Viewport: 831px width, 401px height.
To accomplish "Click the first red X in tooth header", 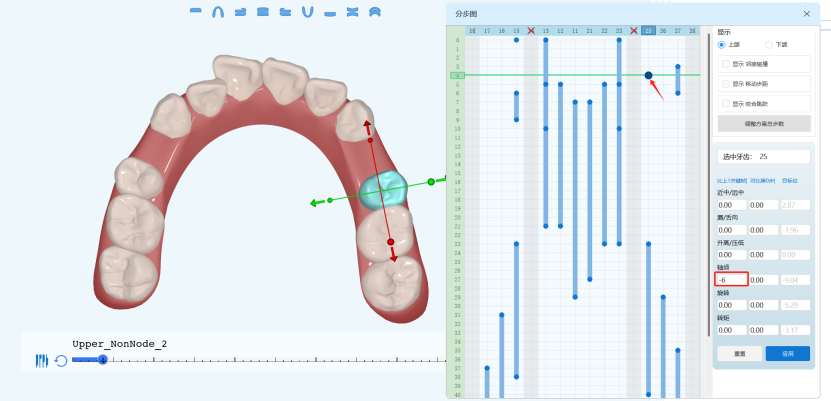I will (x=531, y=31).
